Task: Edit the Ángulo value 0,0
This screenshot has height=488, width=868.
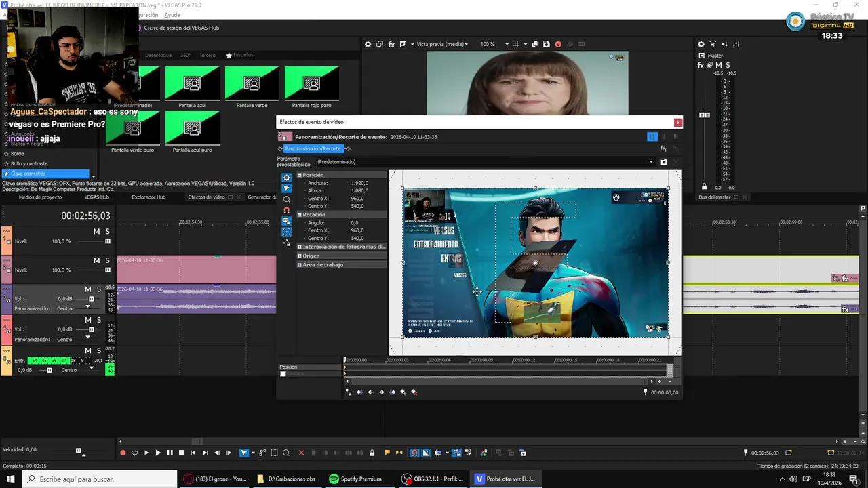Action: point(355,222)
